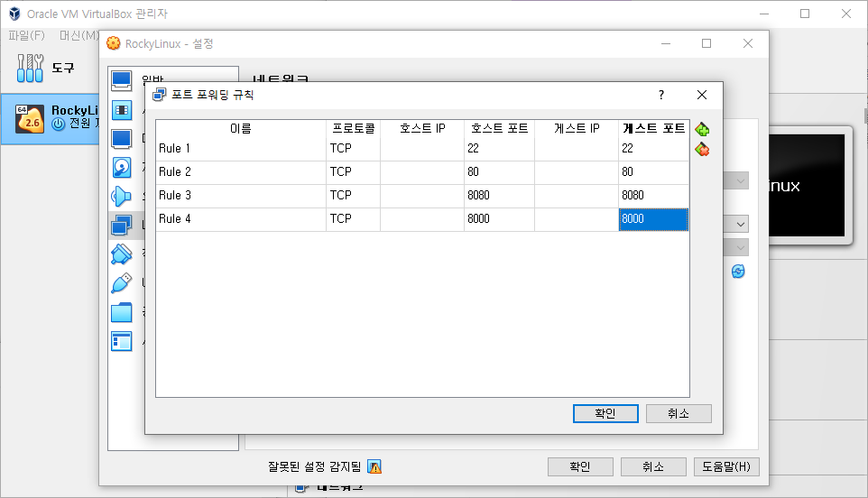Open the Shared Folders settings icon
The image size is (868, 498).
(121, 313)
